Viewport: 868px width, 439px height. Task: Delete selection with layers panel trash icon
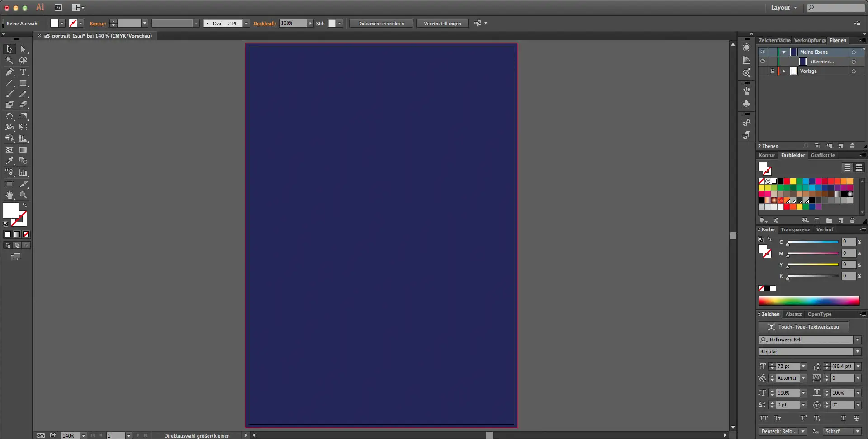pyautogui.click(x=852, y=146)
